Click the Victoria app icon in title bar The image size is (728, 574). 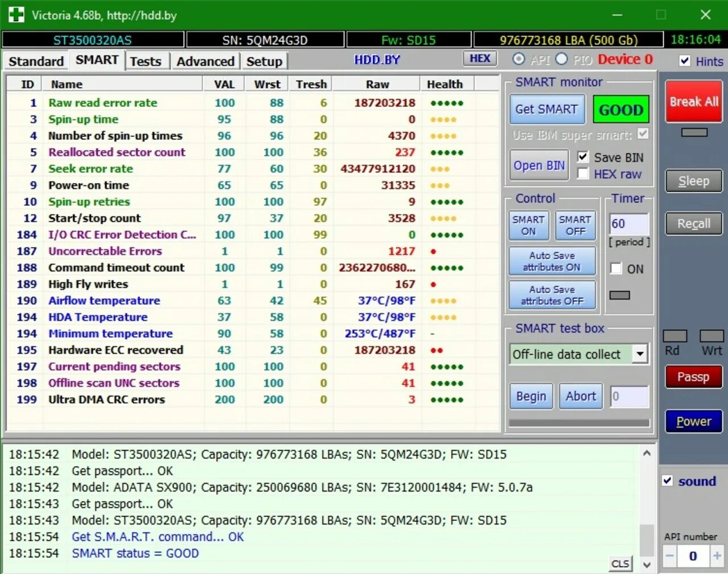[x=16, y=14]
